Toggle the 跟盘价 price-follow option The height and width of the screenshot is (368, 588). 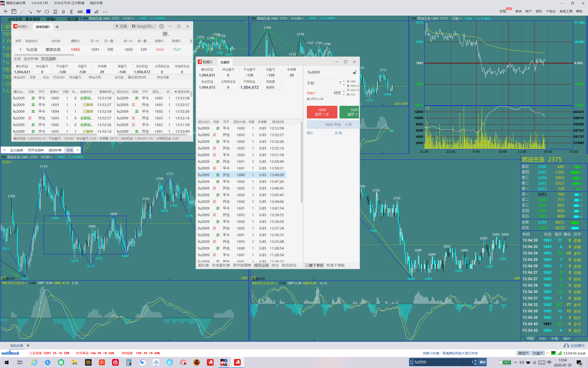pos(311,93)
